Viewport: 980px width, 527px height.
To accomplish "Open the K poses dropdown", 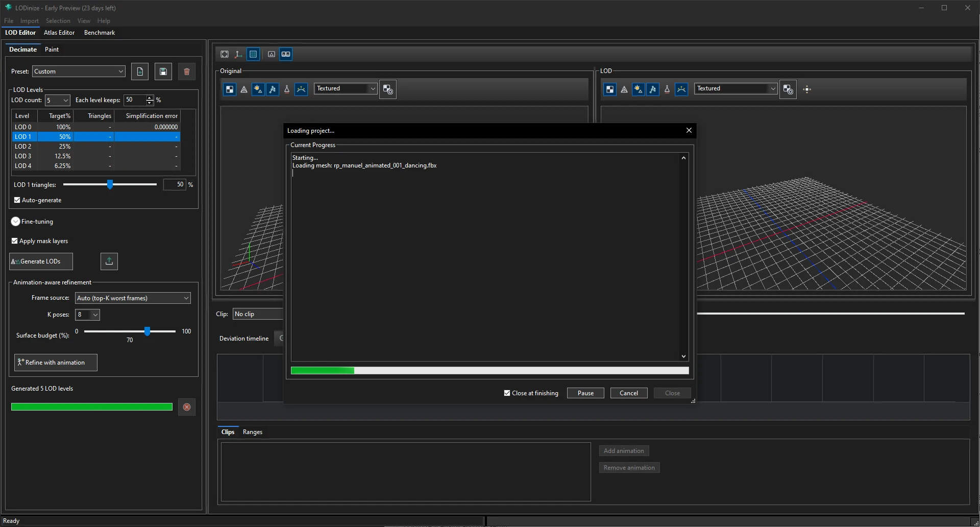I will [87, 315].
